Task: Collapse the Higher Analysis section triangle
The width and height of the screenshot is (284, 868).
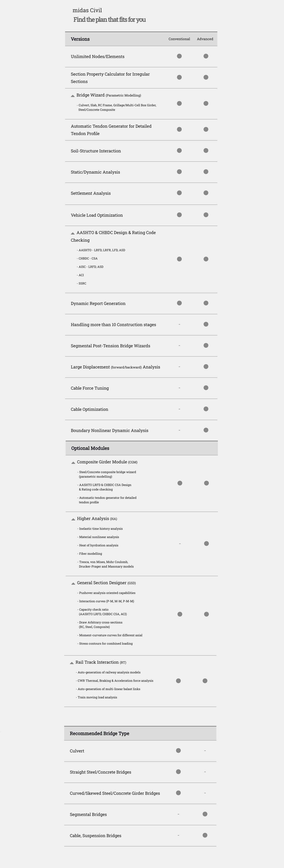Action: [x=73, y=520]
